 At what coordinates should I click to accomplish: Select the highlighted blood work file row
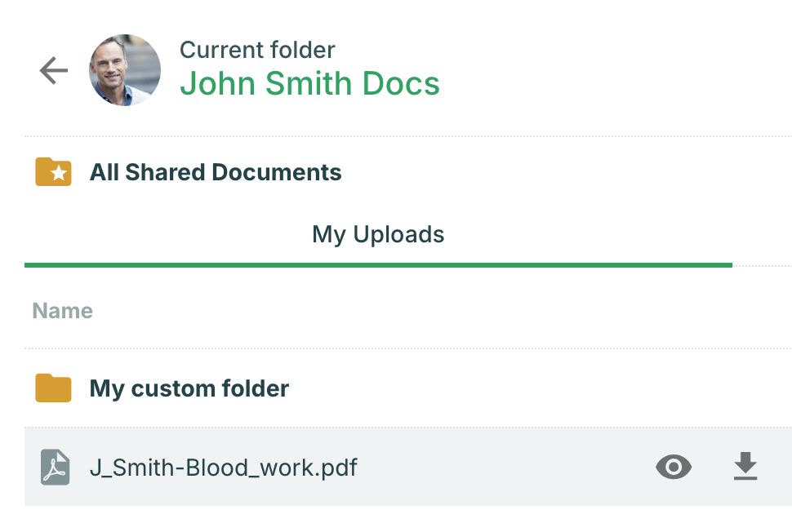(x=490, y=467)
